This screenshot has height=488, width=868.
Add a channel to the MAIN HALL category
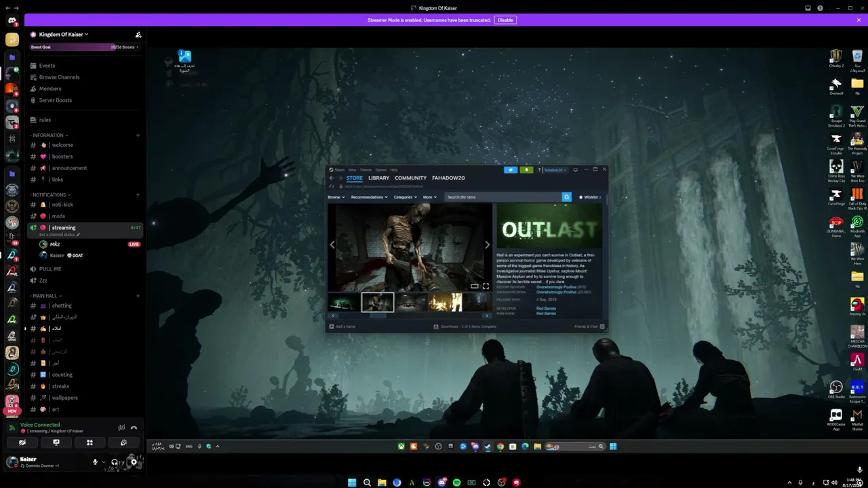(x=138, y=296)
